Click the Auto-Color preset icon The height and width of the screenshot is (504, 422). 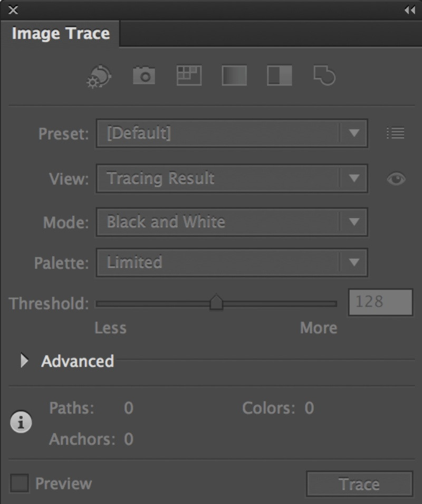coord(99,77)
